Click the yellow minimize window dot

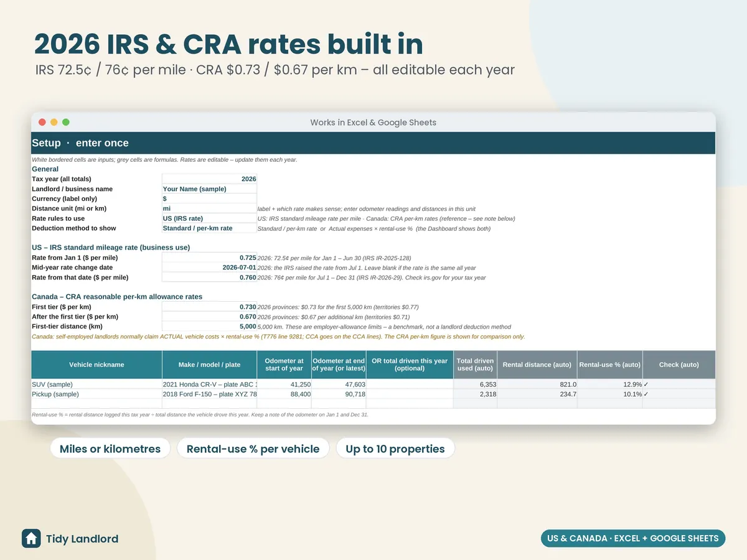click(54, 122)
